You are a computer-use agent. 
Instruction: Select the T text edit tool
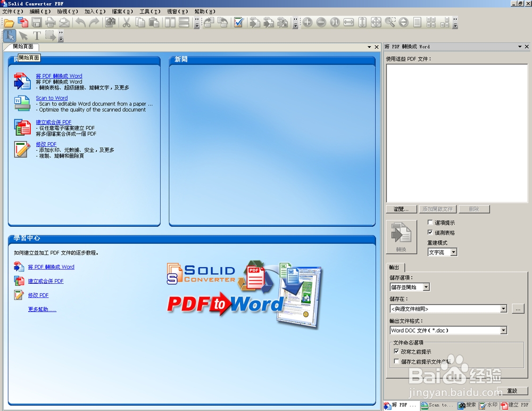(37, 36)
